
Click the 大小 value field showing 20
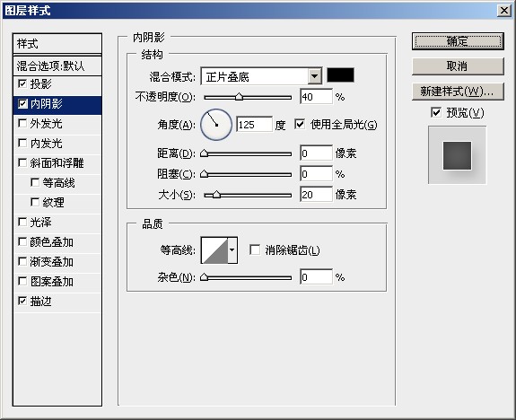(316, 195)
